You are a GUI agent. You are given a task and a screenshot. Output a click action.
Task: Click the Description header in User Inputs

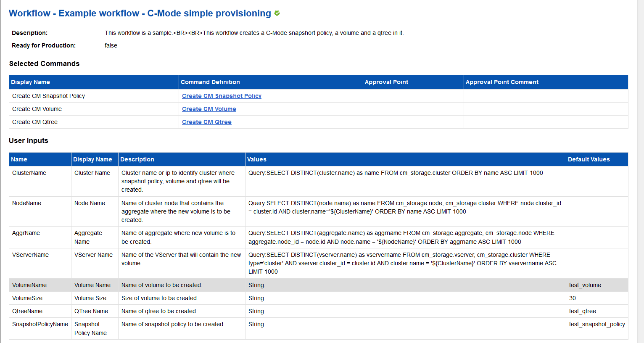coord(137,159)
